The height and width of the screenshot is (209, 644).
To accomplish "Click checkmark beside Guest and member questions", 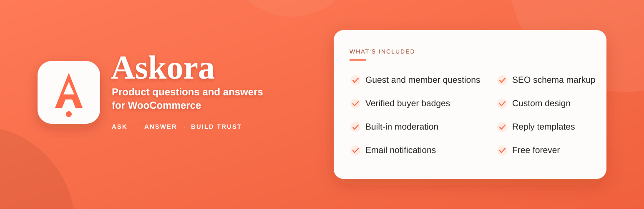I will 355,80.
